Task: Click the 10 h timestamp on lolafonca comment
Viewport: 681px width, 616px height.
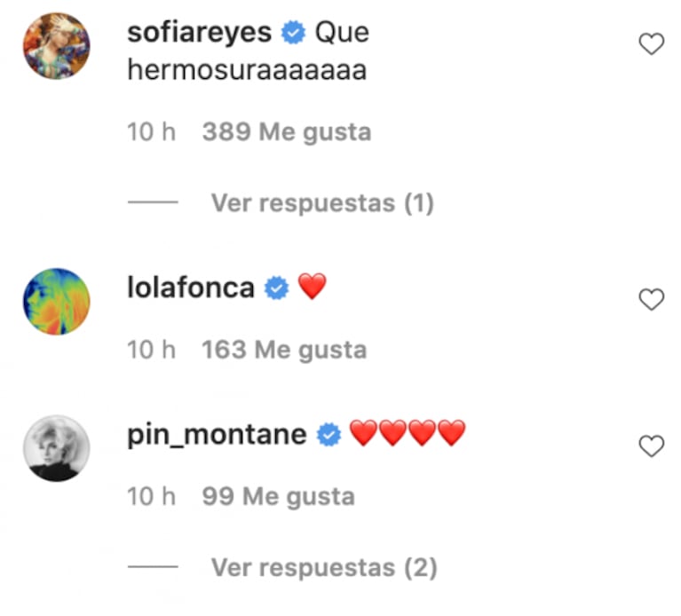Action: [152, 350]
